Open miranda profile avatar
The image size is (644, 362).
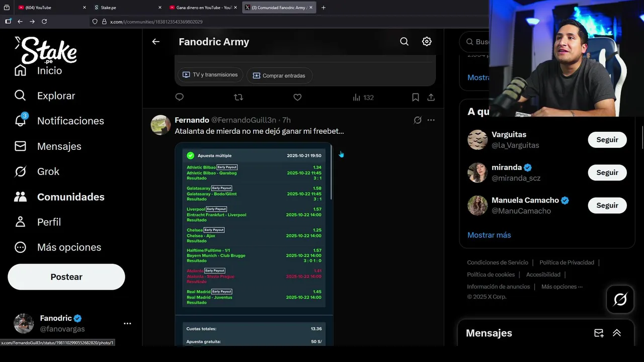(x=477, y=172)
